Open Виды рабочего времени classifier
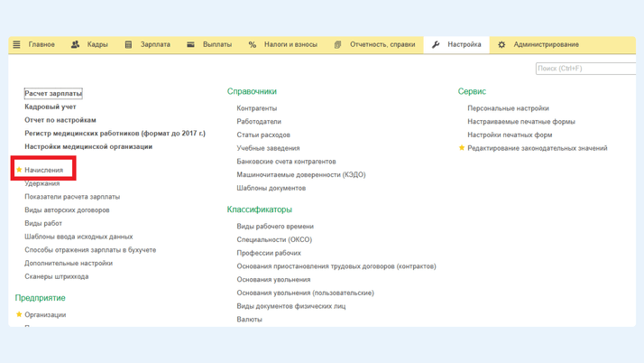Viewport: 644px width, 363px height. pos(275,227)
